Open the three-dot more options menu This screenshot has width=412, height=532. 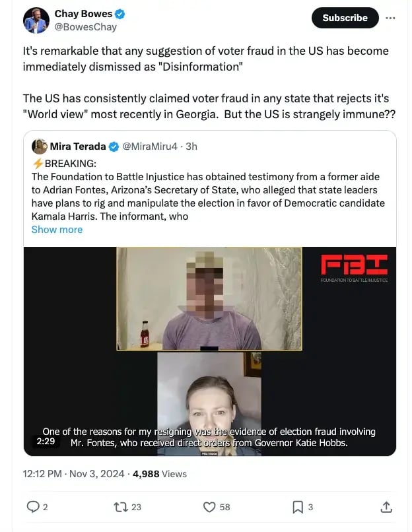click(390, 18)
